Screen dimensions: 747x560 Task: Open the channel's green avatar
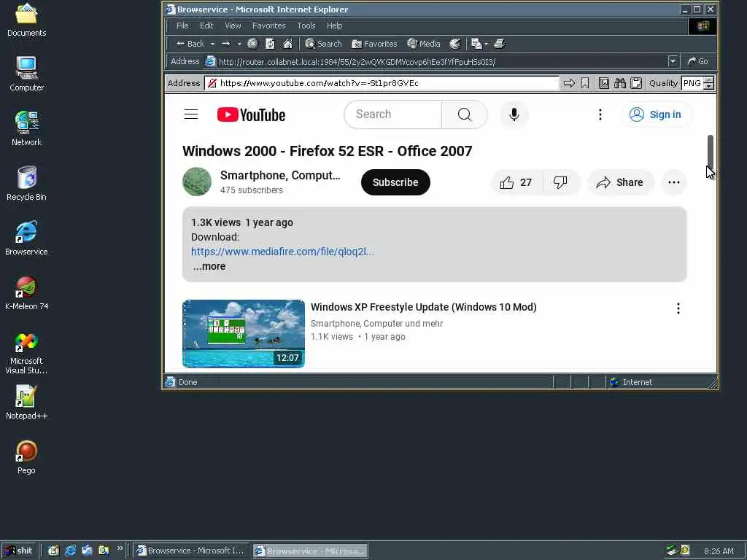(x=197, y=182)
